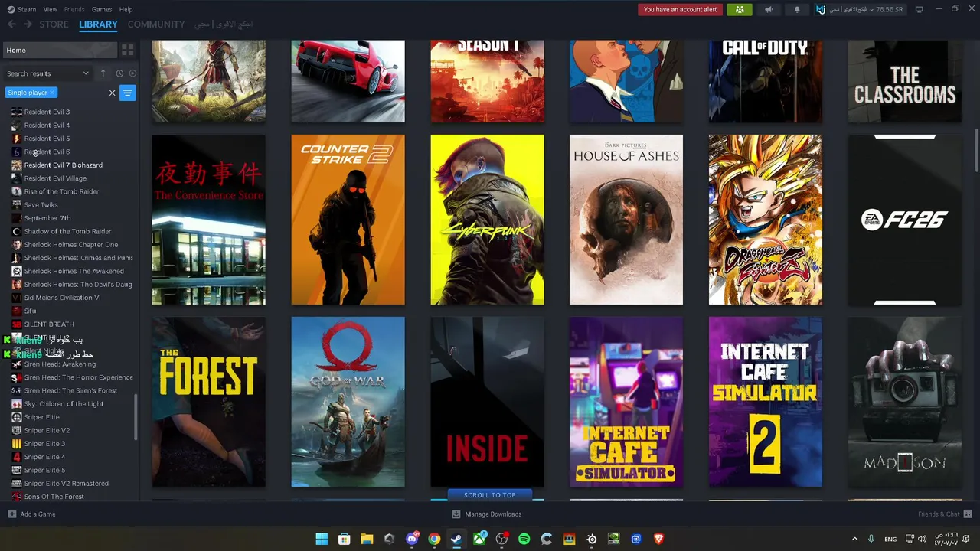980x551 pixels.
Task: Open Cyberpunk 2077 cover
Action: tap(487, 220)
